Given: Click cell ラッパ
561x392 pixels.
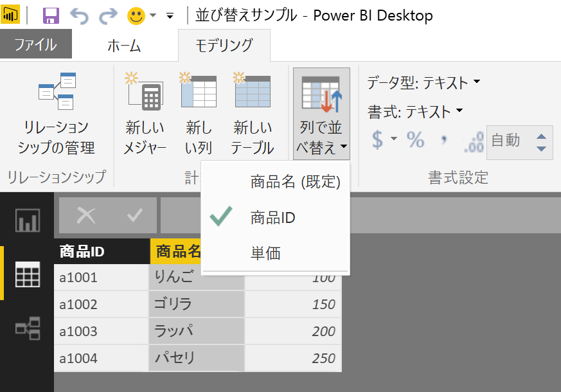Looking at the screenshot, I should pos(197,331).
